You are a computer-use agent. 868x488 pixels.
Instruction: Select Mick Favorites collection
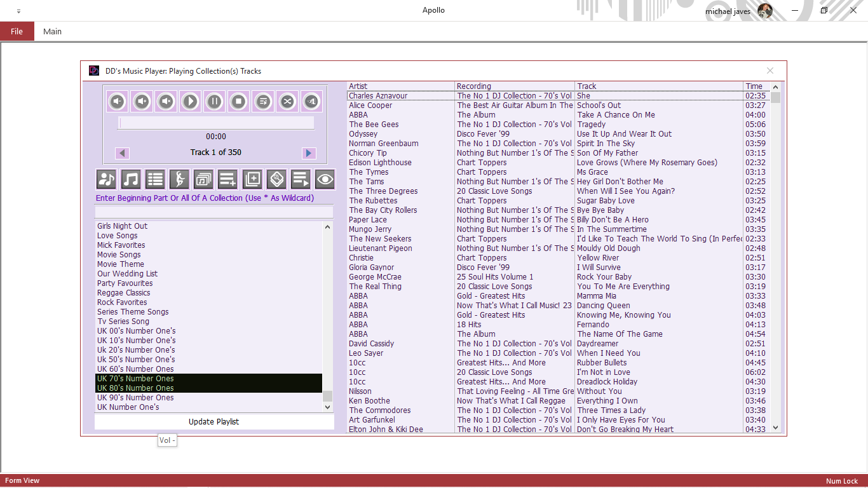[x=208, y=245]
